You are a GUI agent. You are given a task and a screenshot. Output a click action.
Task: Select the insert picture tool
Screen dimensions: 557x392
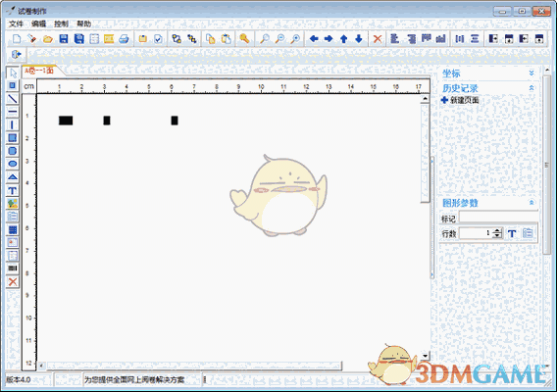(13, 204)
